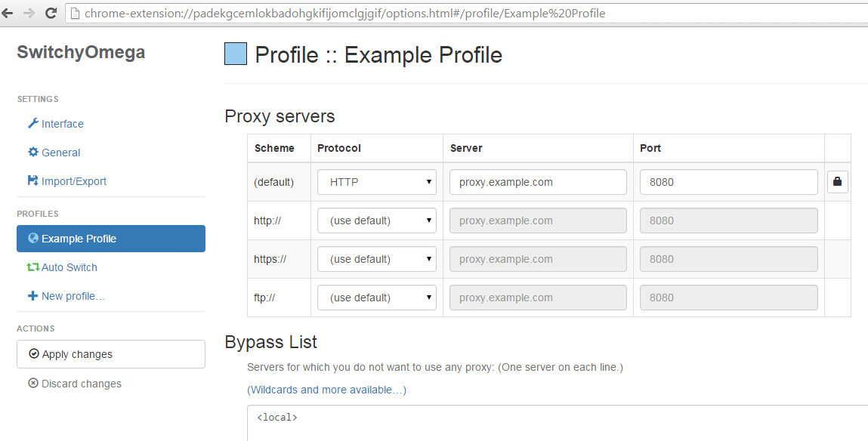
Task: Expand the ftp:// protocol dropdown
Action: pyautogui.click(x=376, y=297)
